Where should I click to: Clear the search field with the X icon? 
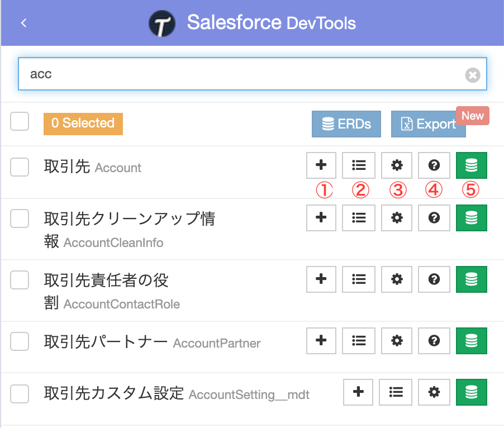pos(473,75)
